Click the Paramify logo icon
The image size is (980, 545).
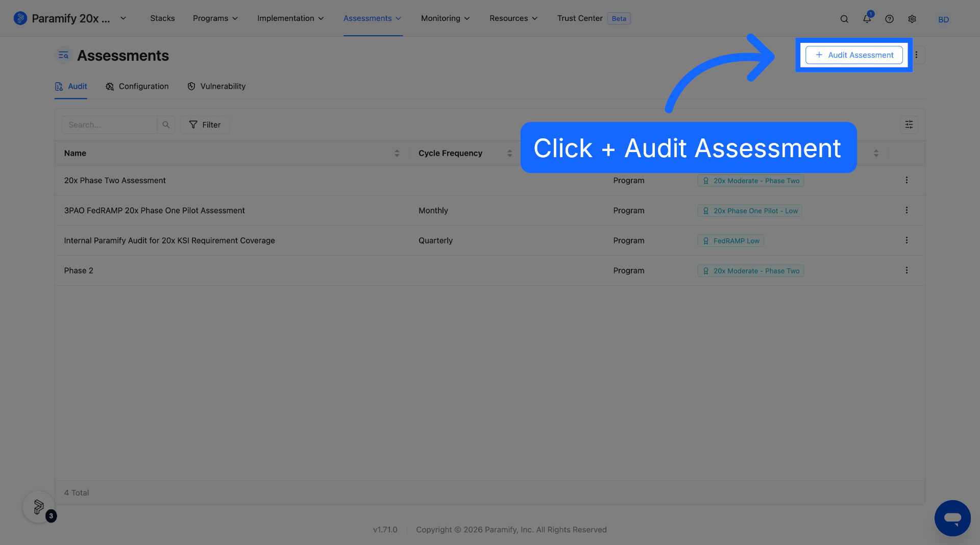click(x=20, y=18)
